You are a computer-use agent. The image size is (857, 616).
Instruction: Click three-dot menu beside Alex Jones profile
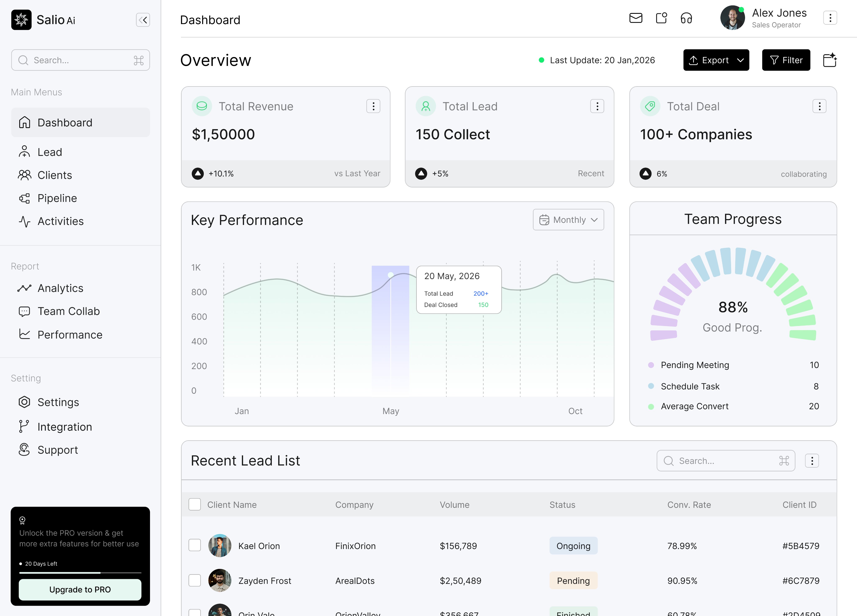[830, 18]
